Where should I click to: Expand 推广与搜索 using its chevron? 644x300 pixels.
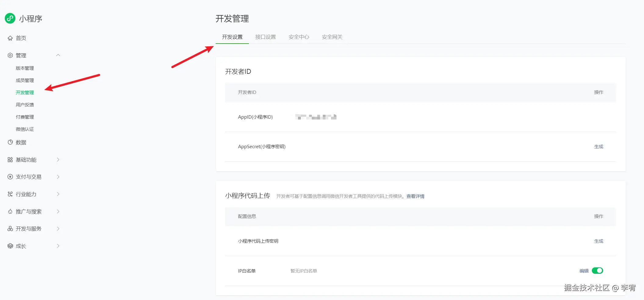pos(58,212)
